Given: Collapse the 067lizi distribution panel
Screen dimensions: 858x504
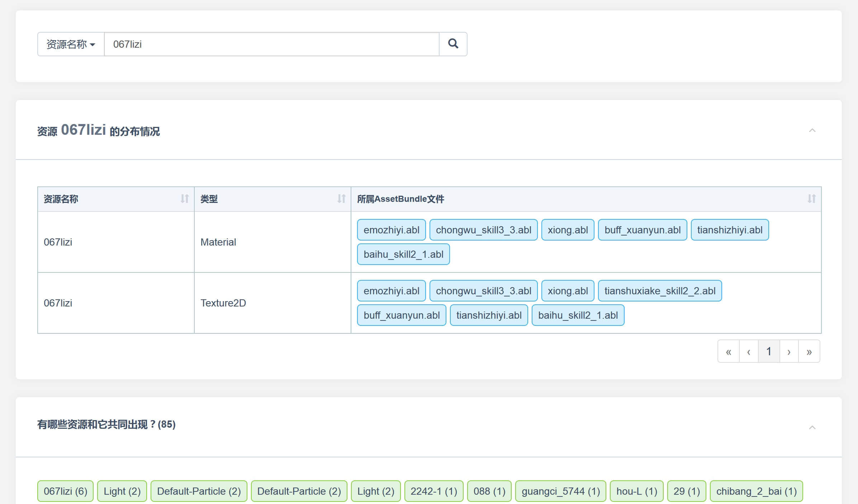Looking at the screenshot, I should pyautogui.click(x=812, y=130).
